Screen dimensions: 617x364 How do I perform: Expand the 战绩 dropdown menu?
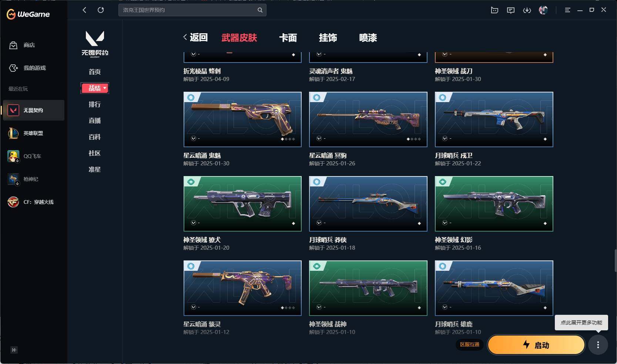[95, 88]
